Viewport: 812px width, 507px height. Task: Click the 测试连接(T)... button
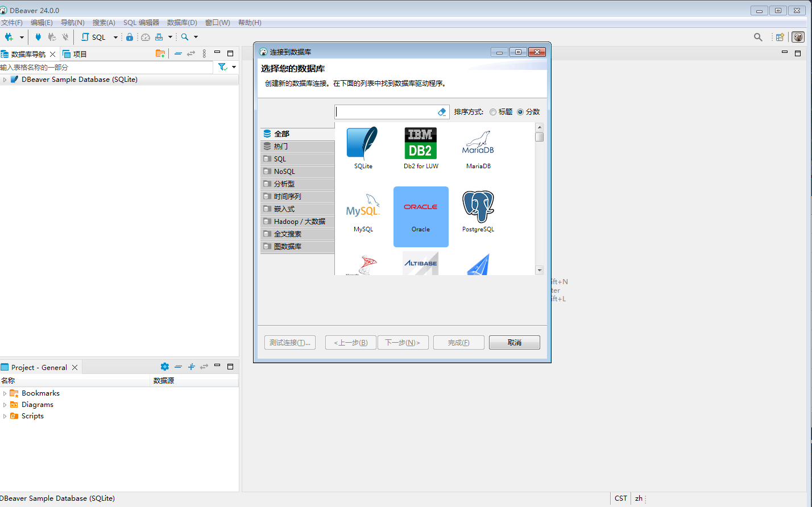click(290, 343)
